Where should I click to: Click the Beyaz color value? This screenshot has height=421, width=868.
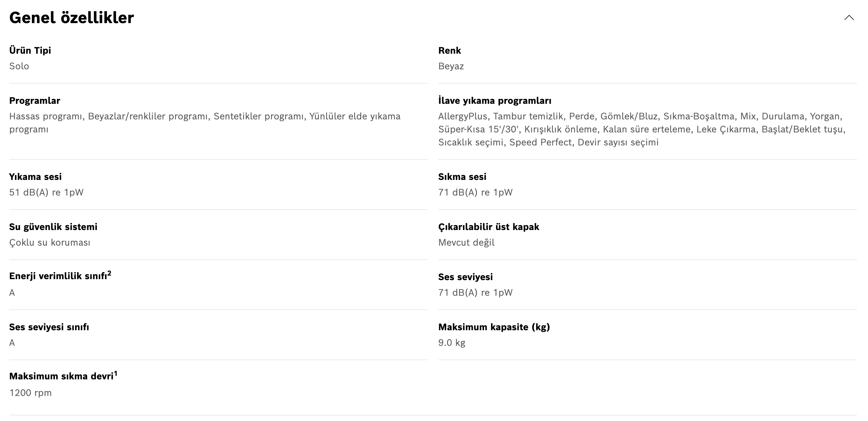pyautogui.click(x=451, y=66)
